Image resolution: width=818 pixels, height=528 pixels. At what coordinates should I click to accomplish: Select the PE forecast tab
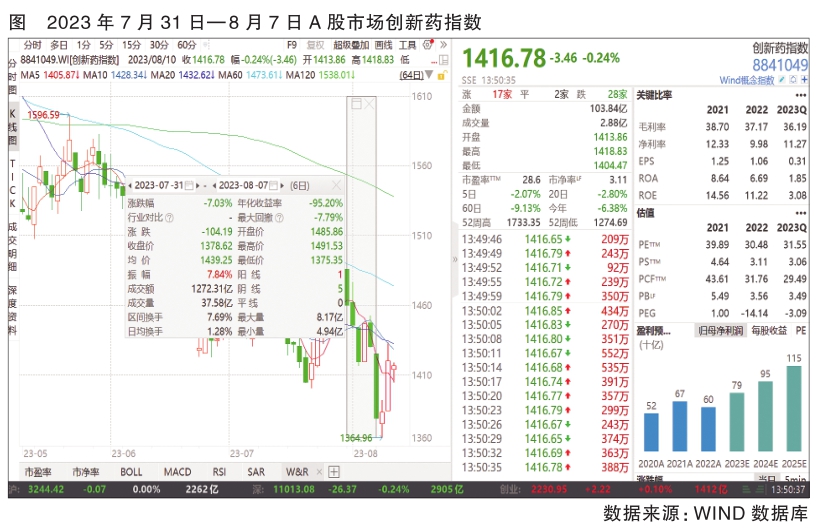tap(801, 330)
